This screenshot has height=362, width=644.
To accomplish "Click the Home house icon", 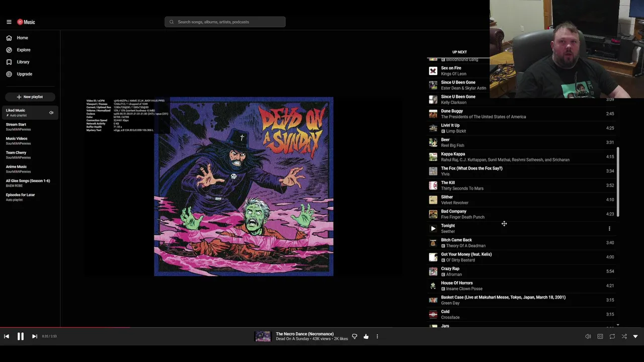I will click(9, 38).
